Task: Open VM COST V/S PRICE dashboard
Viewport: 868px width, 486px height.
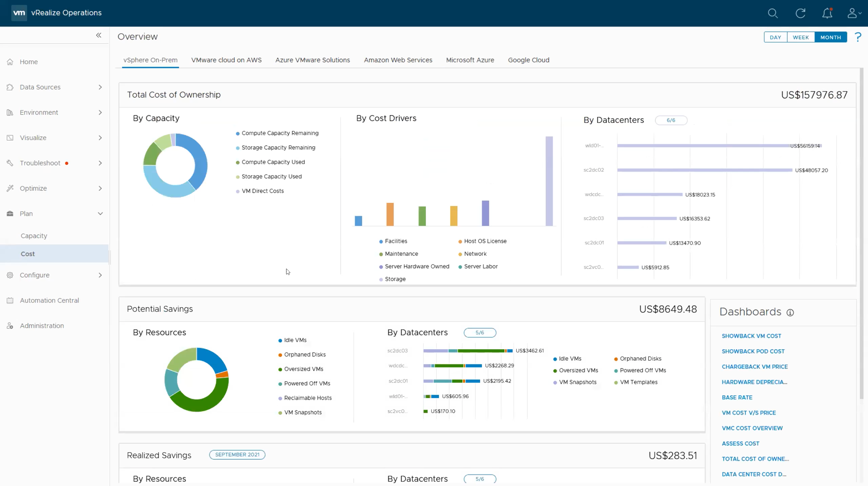Action: point(749,413)
